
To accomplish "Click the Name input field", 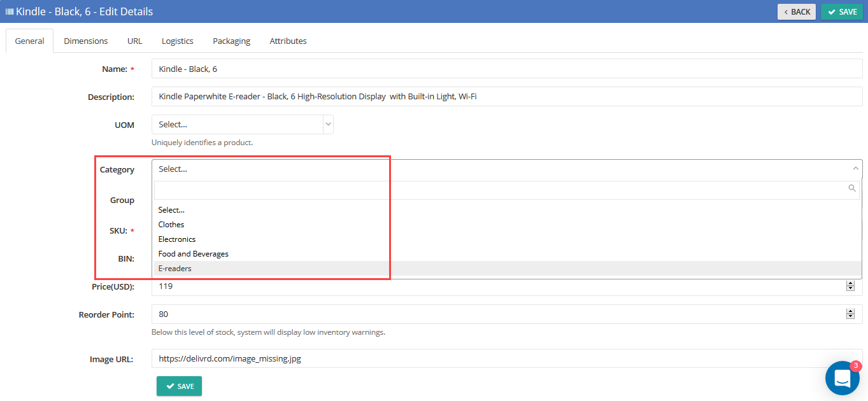I will click(507, 69).
